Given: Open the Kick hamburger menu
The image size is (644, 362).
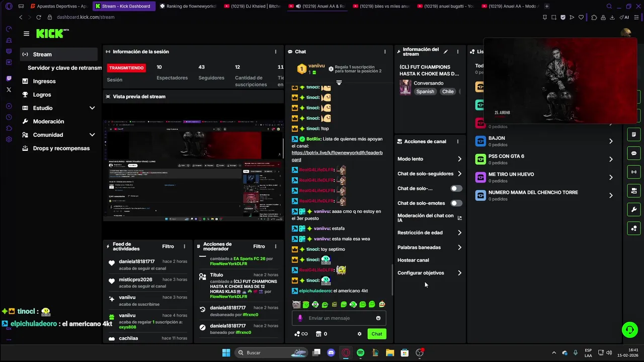Looking at the screenshot, I should 26,34.
